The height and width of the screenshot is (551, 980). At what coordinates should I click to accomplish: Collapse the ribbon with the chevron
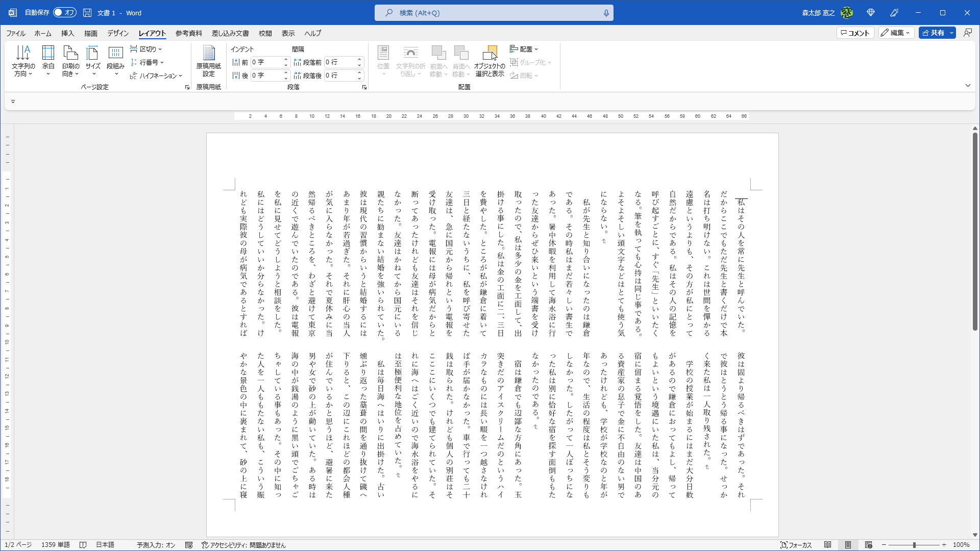pyautogui.click(x=968, y=85)
